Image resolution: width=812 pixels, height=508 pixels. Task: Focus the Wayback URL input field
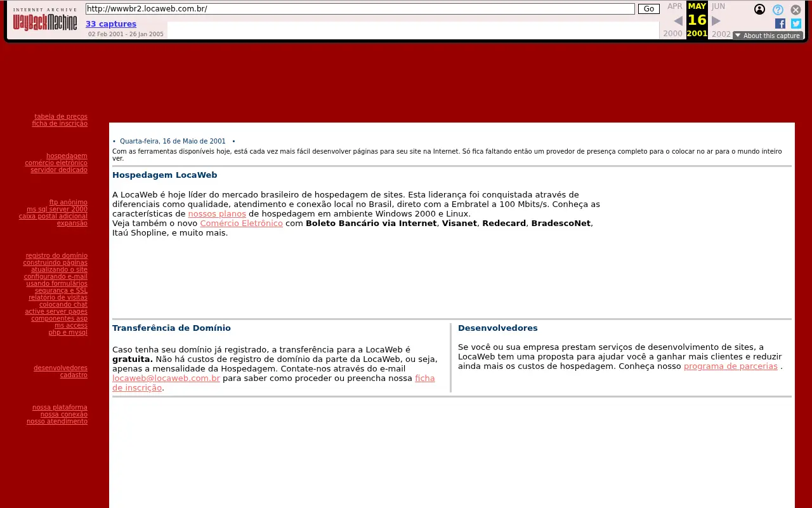[x=360, y=9]
